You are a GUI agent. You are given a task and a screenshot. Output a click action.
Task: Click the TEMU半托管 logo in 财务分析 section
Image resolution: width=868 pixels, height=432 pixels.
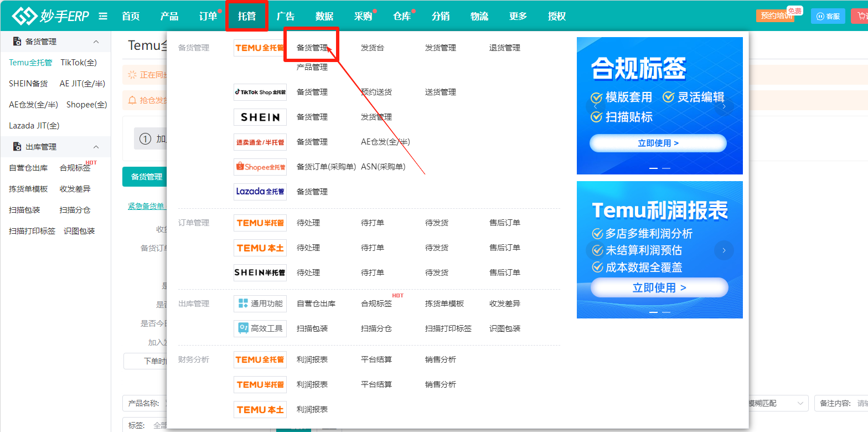click(260, 384)
